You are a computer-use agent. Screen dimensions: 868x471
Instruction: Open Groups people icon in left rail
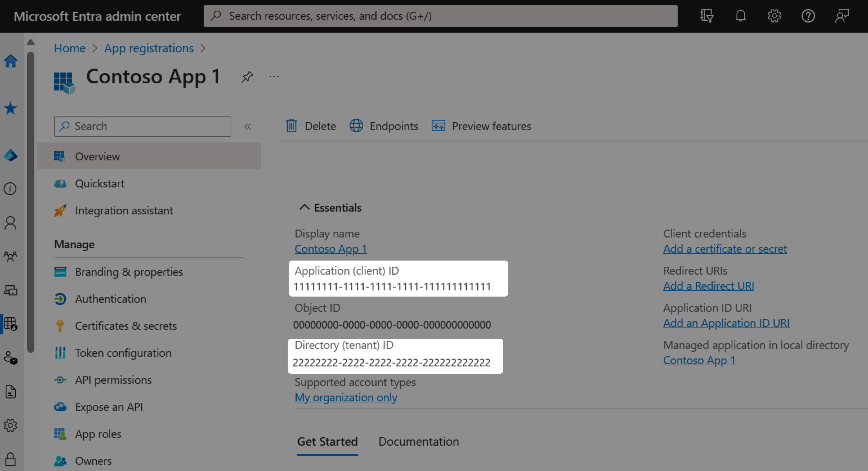click(x=10, y=256)
